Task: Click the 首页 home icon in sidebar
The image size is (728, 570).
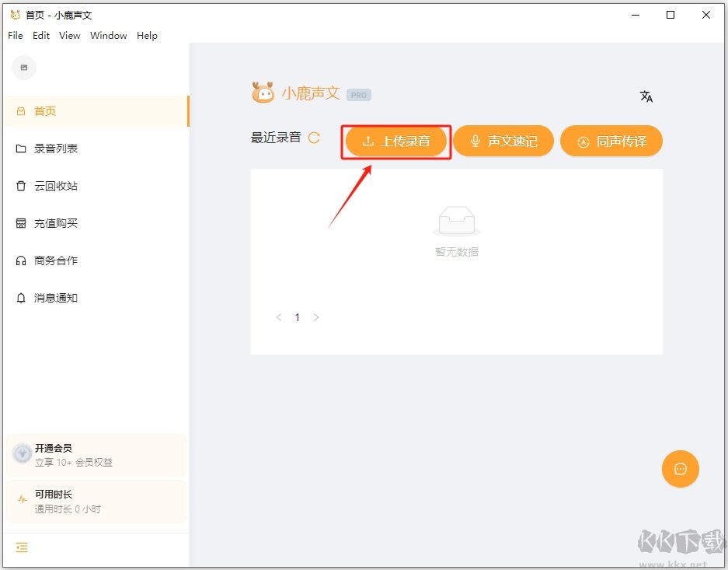Action: [x=22, y=111]
